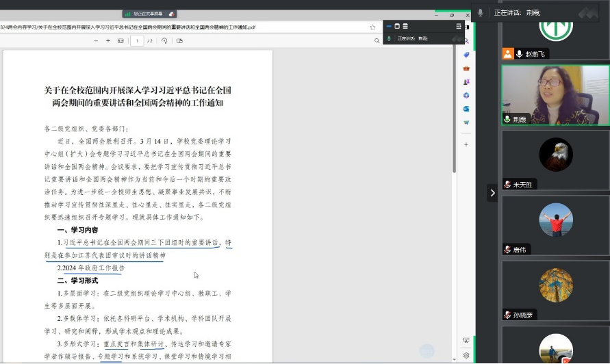Screen dimensions: 610x364
Task: Rotate the PDF using the rotate icon
Action: point(164,41)
